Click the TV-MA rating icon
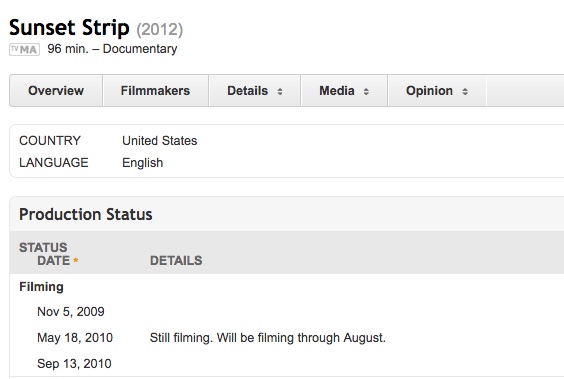The width and height of the screenshot is (564, 379). pos(24,49)
